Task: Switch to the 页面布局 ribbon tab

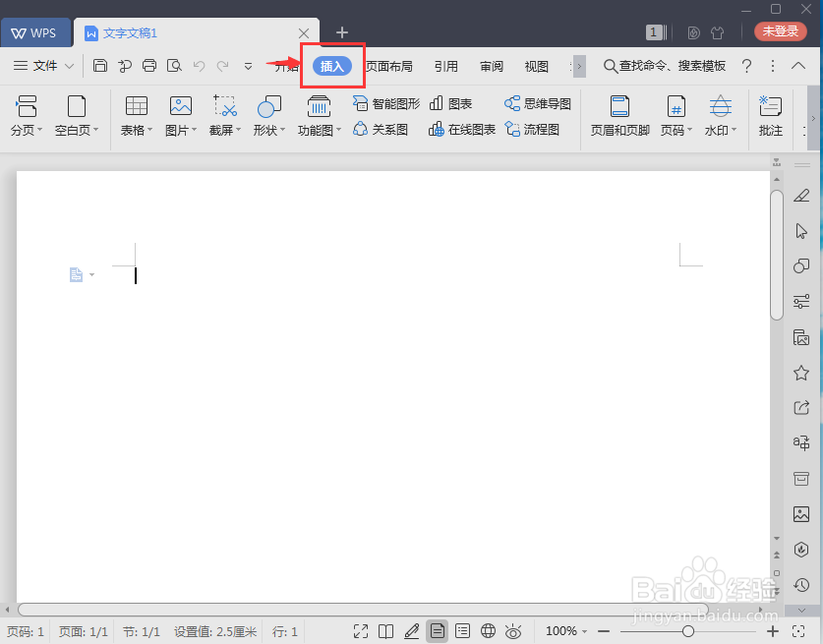Action: (x=388, y=66)
